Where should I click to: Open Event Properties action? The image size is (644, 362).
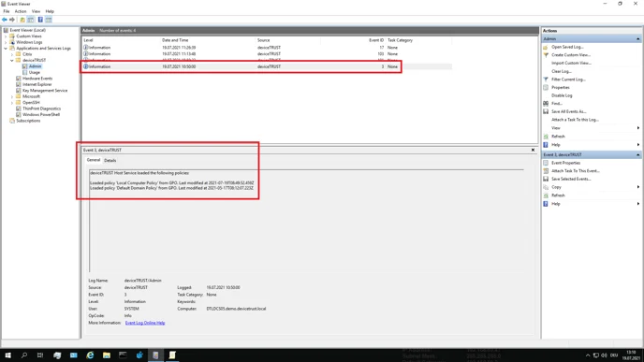[x=565, y=163]
